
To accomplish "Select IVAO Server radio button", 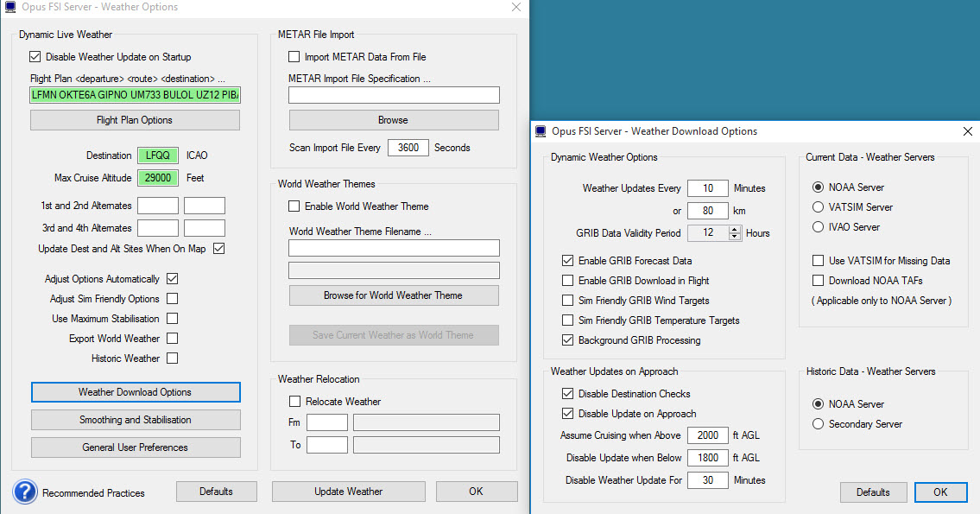I will 818,227.
